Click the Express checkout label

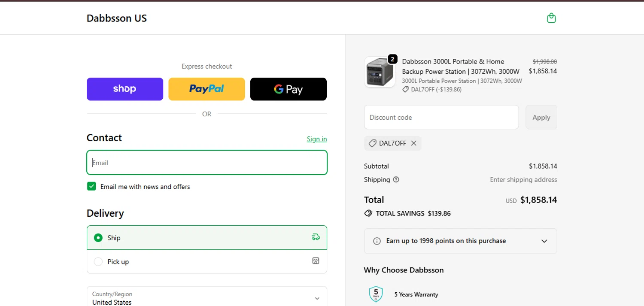pyautogui.click(x=207, y=66)
